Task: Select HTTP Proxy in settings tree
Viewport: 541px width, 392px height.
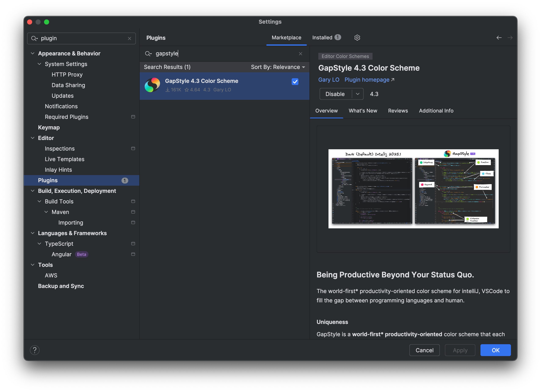Action: tap(67, 75)
